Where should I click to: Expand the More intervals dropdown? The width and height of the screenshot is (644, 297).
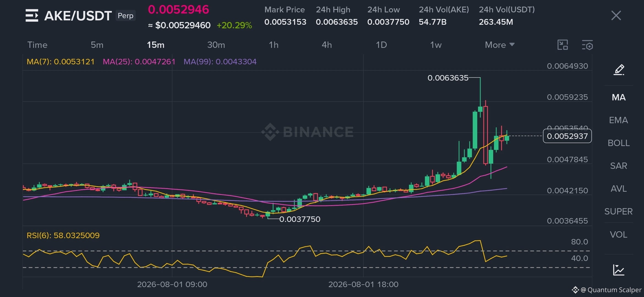(x=500, y=45)
